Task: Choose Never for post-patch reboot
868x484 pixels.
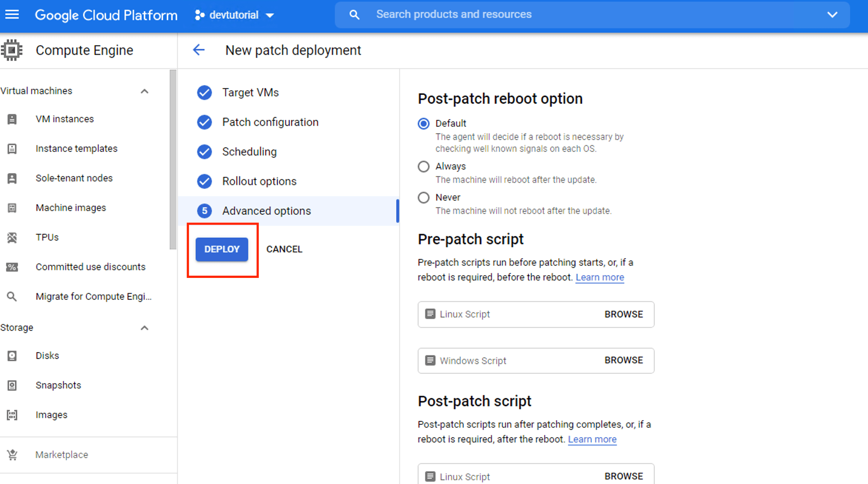Action: pyautogui.click(x=423, y=198)
